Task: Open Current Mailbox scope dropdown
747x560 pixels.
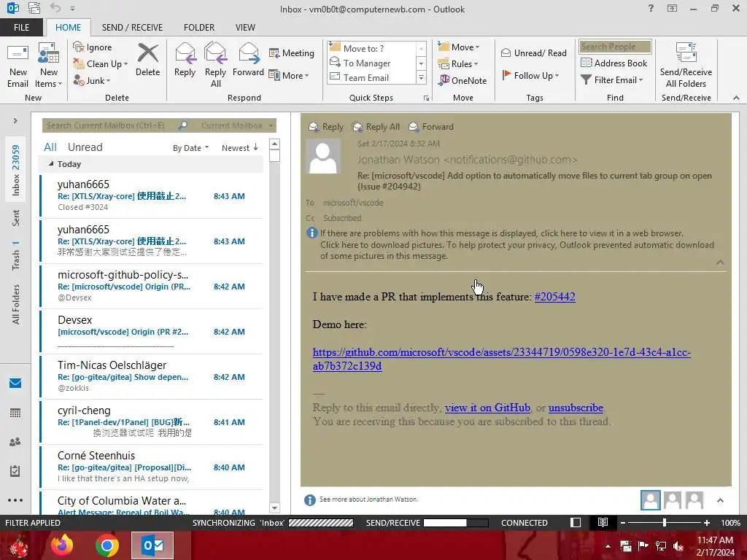Action: [x=236, y=125]
